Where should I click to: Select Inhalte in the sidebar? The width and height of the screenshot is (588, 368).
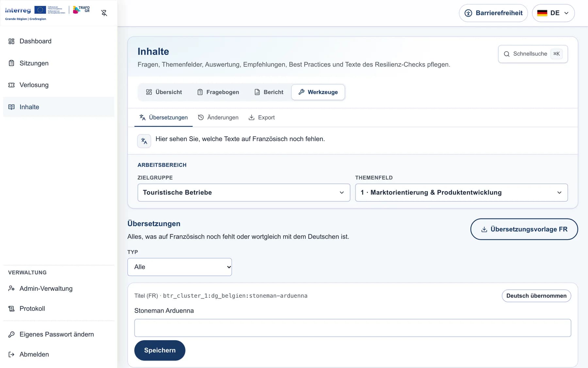(x=59, y=107)
